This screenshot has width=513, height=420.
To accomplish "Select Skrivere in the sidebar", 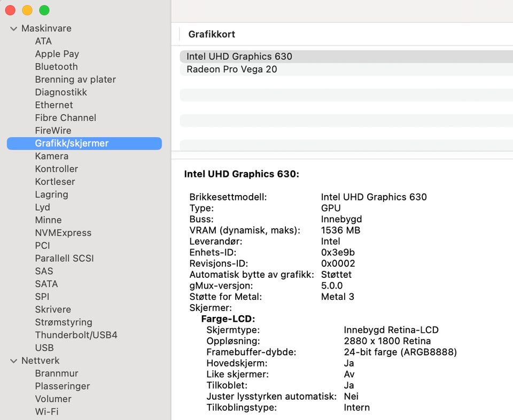I will point(53,309).
